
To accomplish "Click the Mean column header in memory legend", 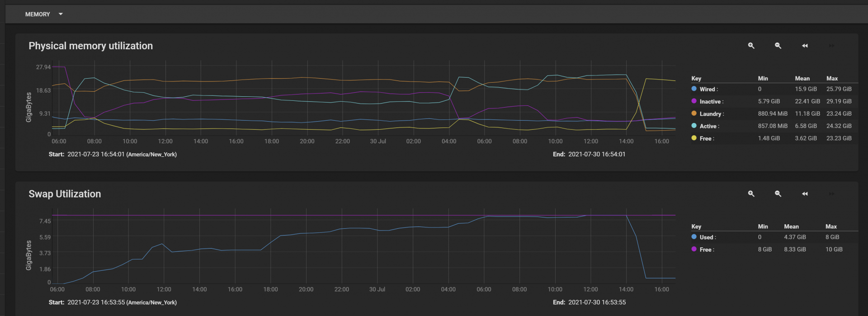I will coord(802,79).
